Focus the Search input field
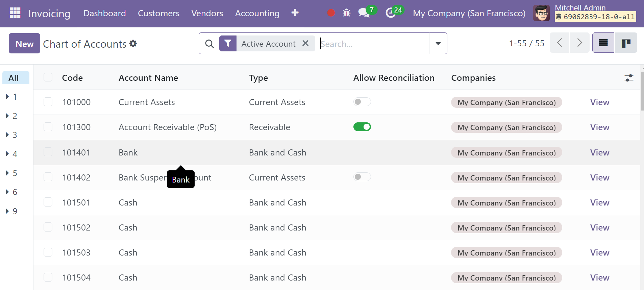Screen dimensions: 644x290 374,44
